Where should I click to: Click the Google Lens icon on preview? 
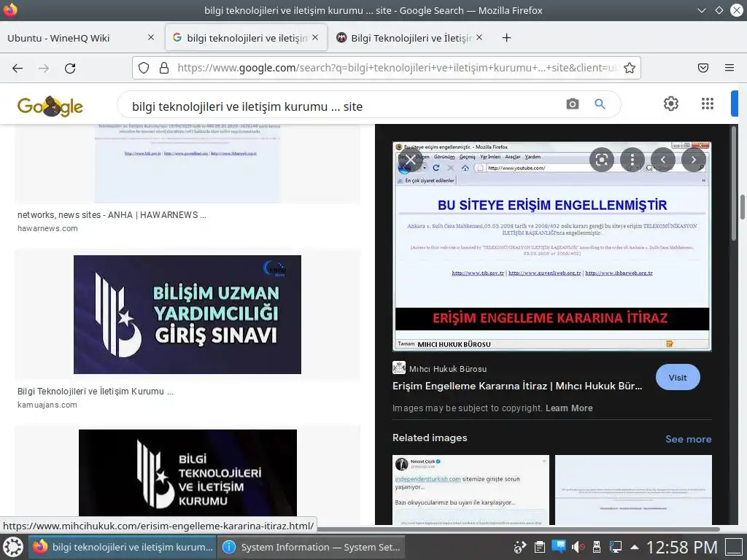tap(602, 160)
